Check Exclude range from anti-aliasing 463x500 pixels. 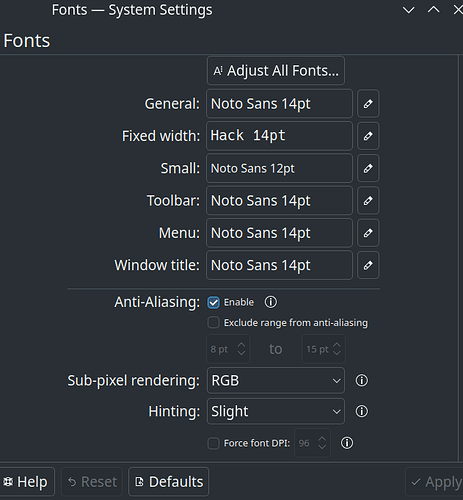click(x=213, y=323)
